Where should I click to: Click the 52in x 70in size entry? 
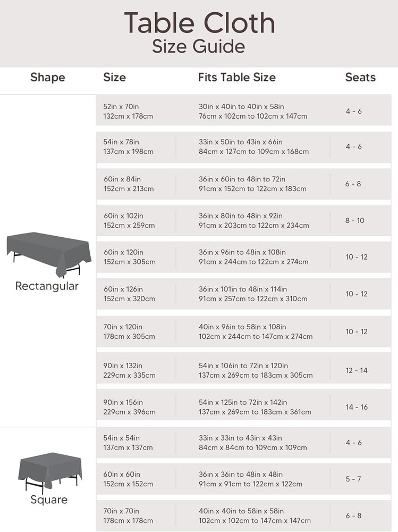[x=121, y=106]
